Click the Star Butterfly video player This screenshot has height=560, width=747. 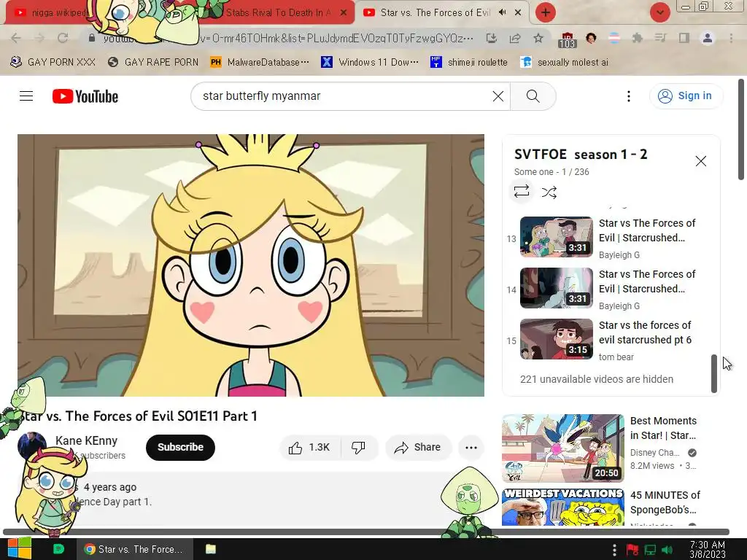tap(251, 265)
